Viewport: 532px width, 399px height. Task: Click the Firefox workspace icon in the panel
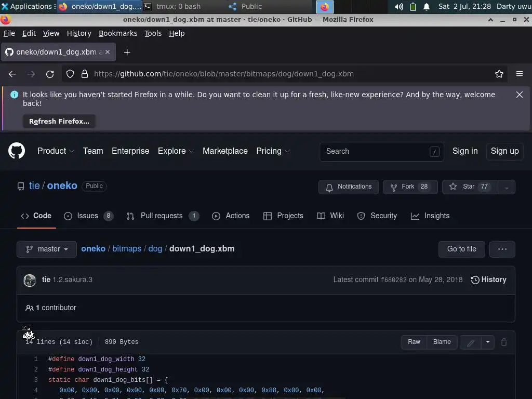pyautogui.click(x=325, y=7)
